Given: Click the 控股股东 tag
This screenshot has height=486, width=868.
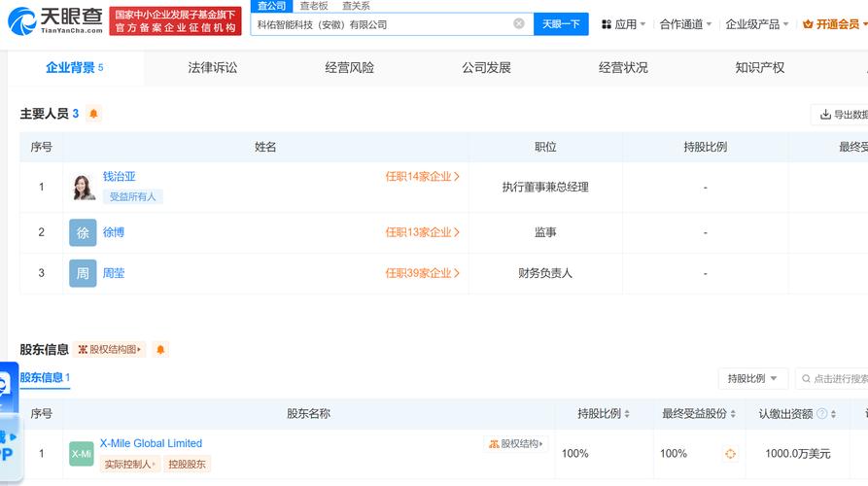Looking at the screenshot, I should point(187,465).
